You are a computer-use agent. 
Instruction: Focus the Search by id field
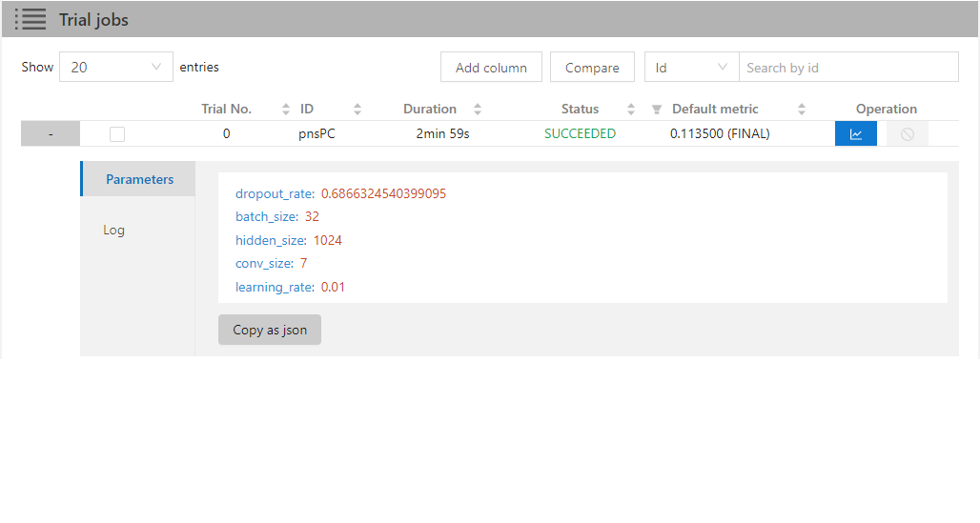[848, 68]
